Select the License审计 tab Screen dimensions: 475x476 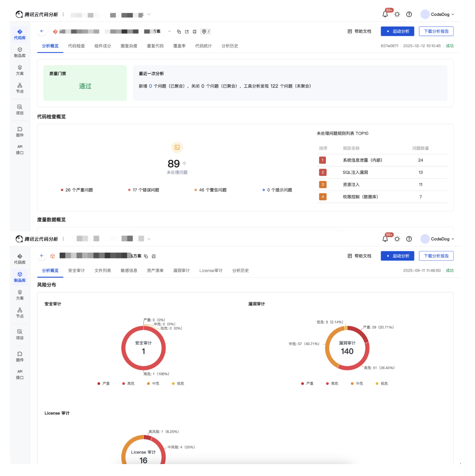[x=211, y=270]
